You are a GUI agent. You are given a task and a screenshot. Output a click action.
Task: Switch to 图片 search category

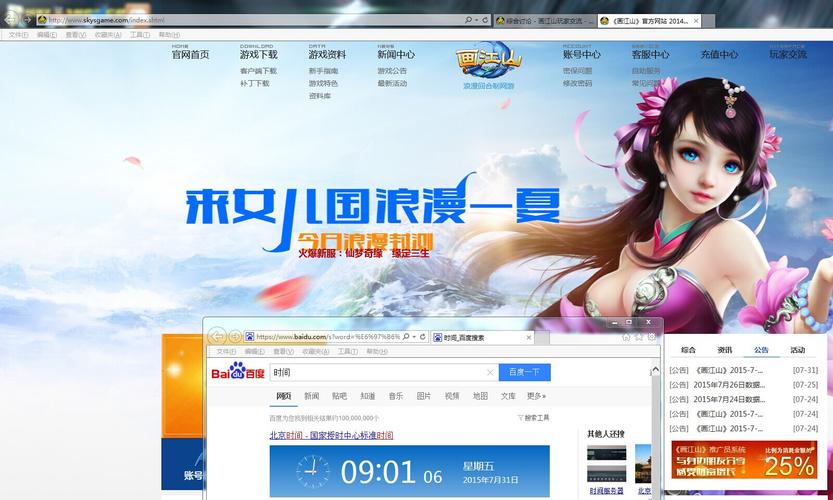coord(424,396)
